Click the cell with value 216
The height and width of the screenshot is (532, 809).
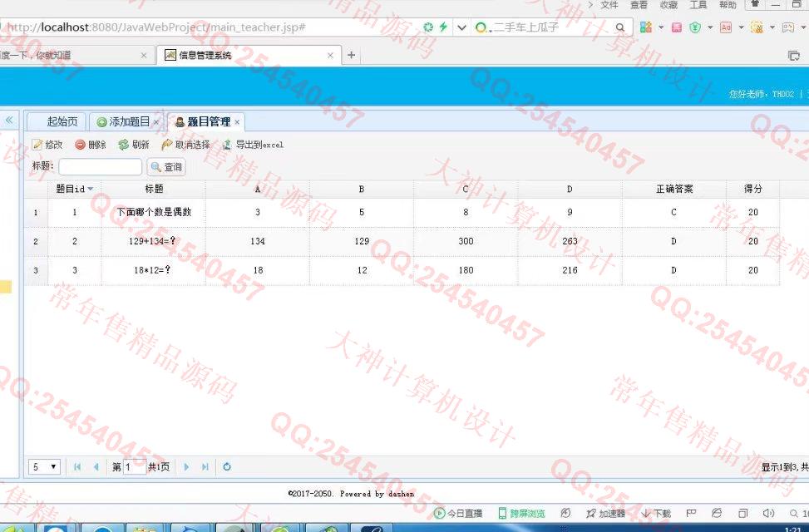pos(570,270)
